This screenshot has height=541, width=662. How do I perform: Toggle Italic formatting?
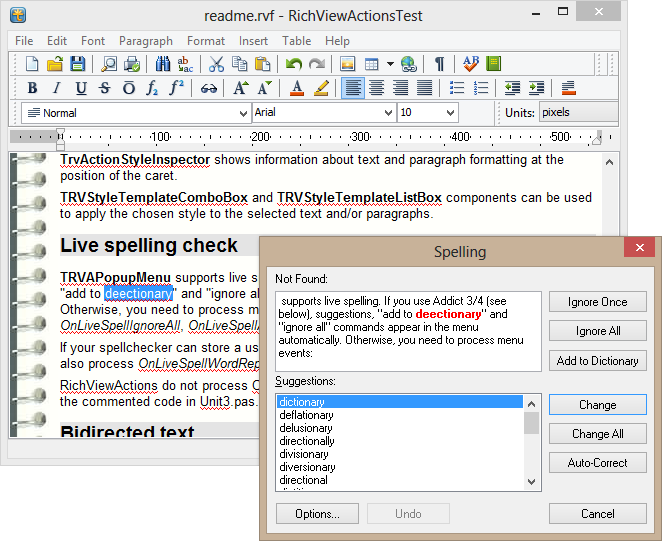coord(56,88)
